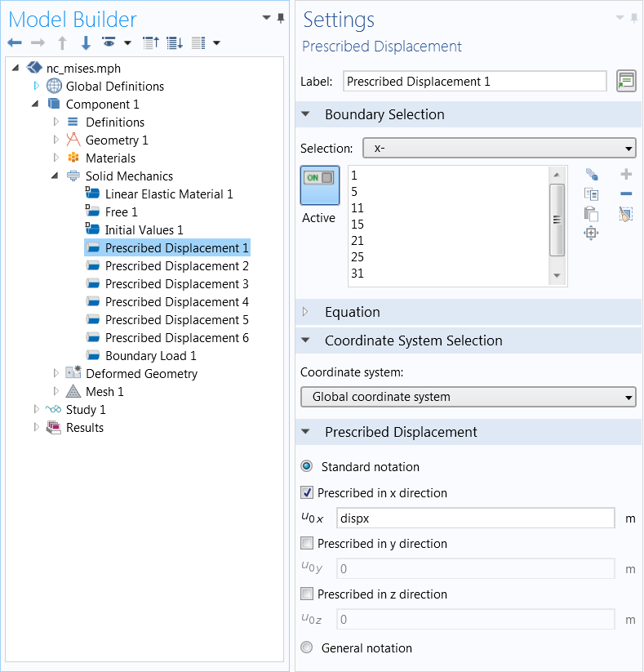Viewport: 644px width, 672px height.
Task: Expand the Study 1 tree node
Action: pyautogui.click(x=37, y=409)
